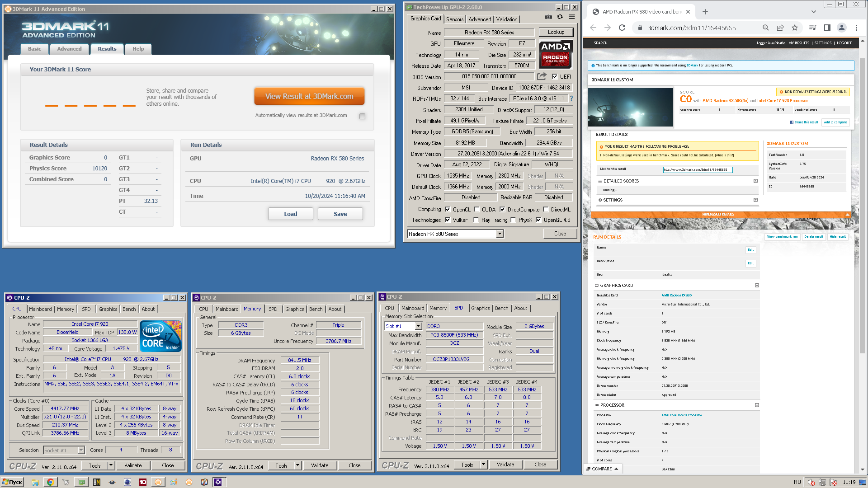Click the network icon in the system tray

click(822, 482)
